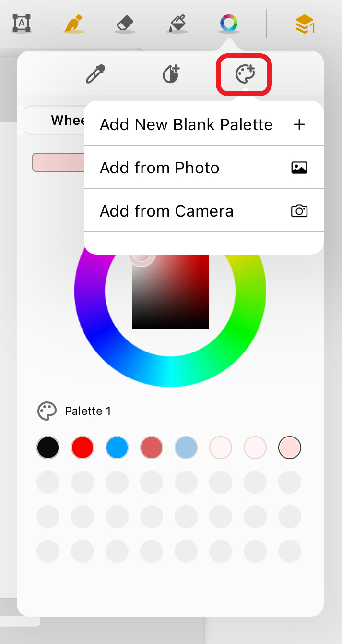The image size is (342, 644).
Task: Select the paint bucket fill tool
Action: coord(177,23)
